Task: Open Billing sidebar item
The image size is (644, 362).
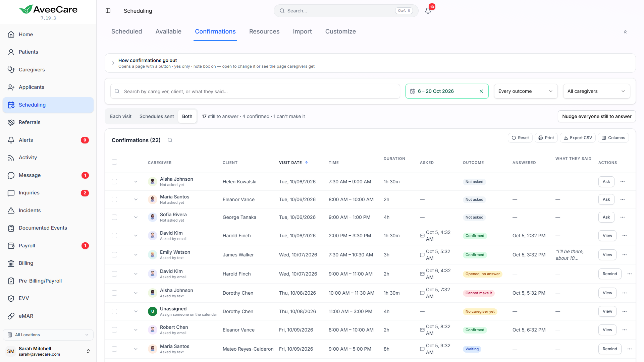Action: (x=48, y=263)
